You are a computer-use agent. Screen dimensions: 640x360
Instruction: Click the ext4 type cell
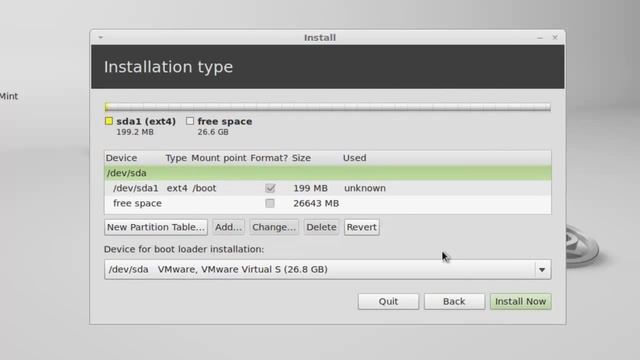[x=177, y=188]
